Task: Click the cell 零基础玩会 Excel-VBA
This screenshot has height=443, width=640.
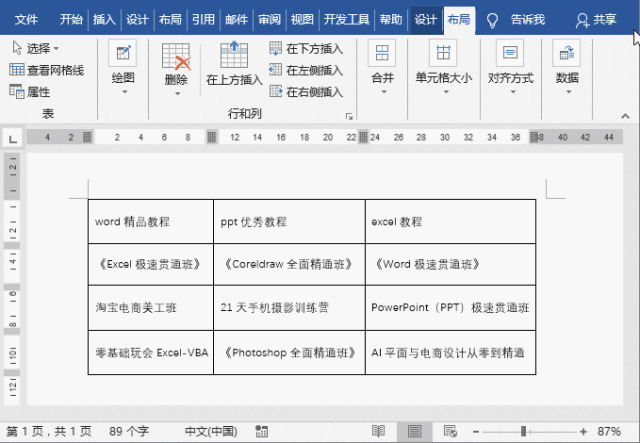Action: [x=151, y=352]
